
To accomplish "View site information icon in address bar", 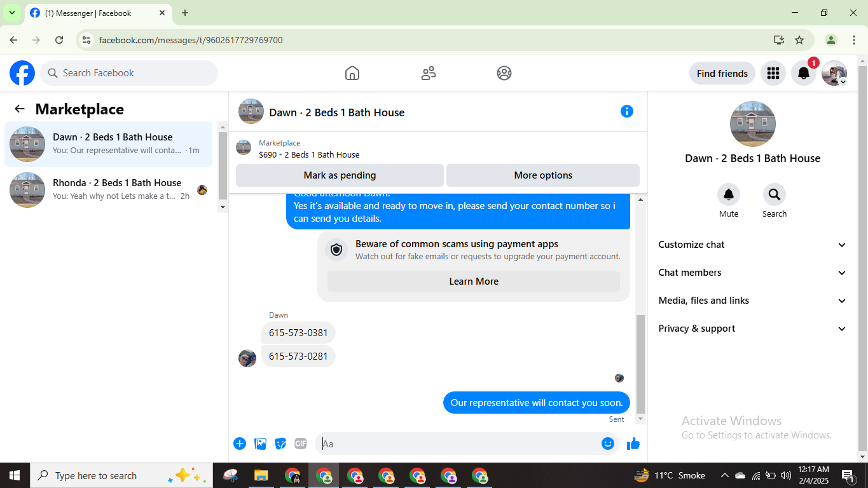I will [86, 40].
